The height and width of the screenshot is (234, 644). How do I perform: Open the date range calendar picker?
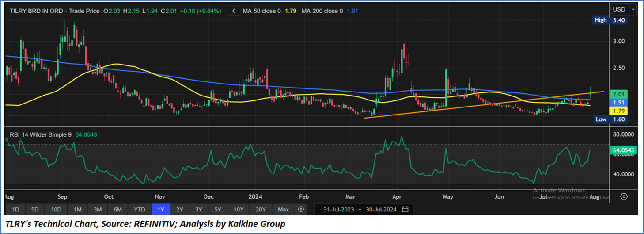(x=405, y=209)
